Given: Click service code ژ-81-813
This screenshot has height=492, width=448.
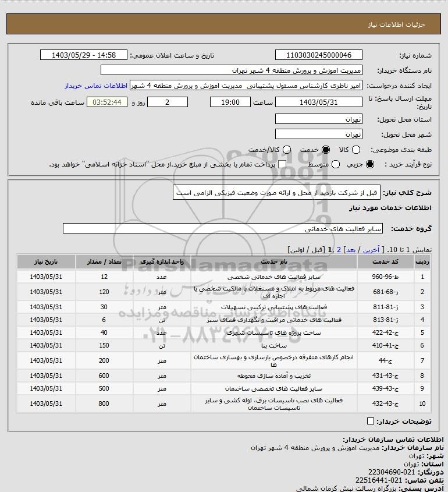Looking at the screenshot, I should pyautogui.click(x=385, y=320).
